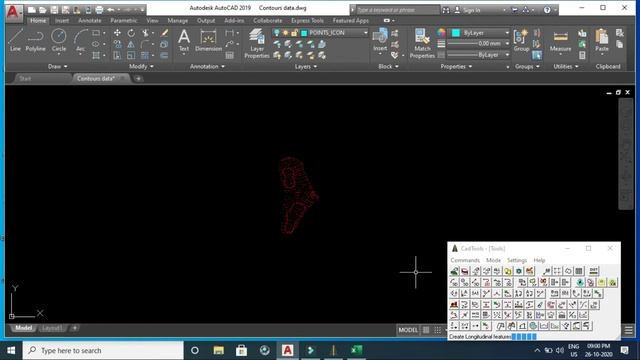Expand the Groups panel

click(x=527, y=66)
